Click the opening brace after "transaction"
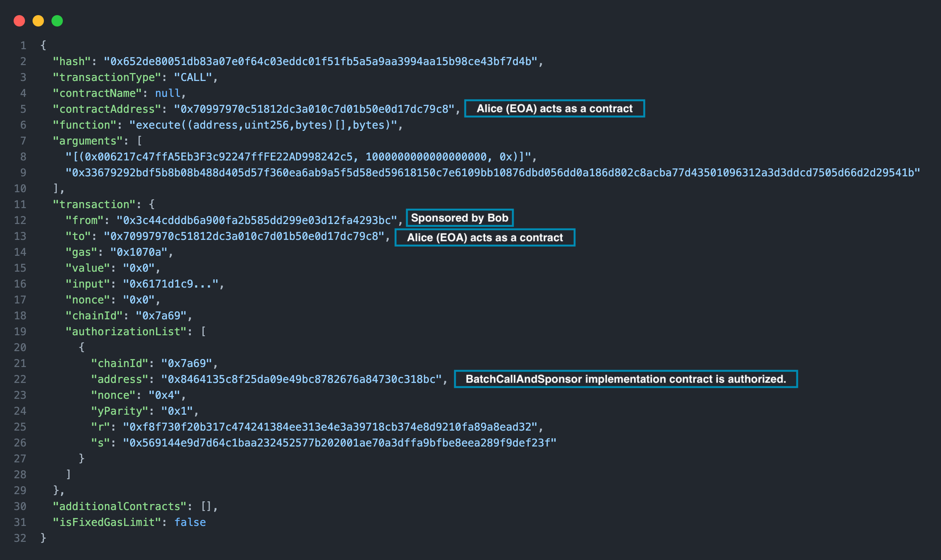 tap(152, 205)
